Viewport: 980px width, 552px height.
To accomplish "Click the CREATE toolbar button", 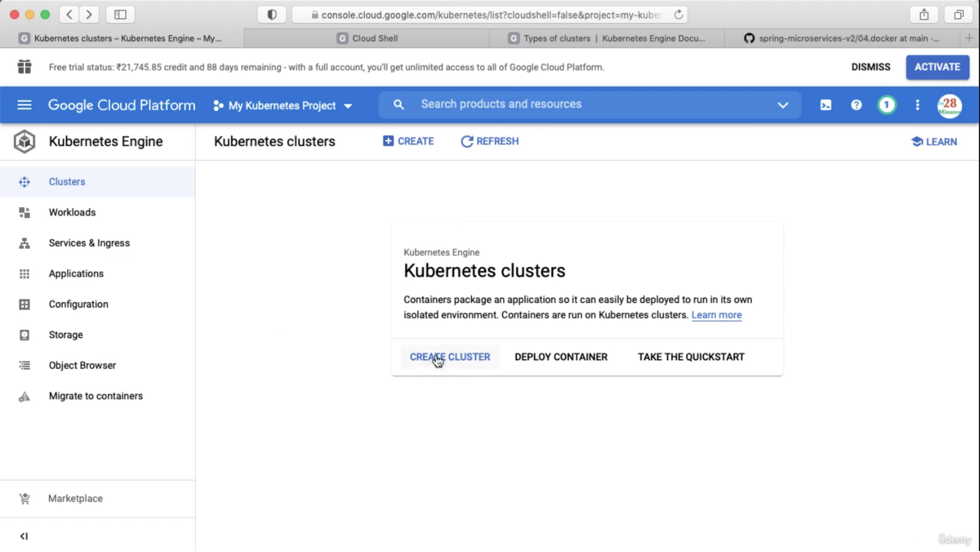I will coord(408,141).
